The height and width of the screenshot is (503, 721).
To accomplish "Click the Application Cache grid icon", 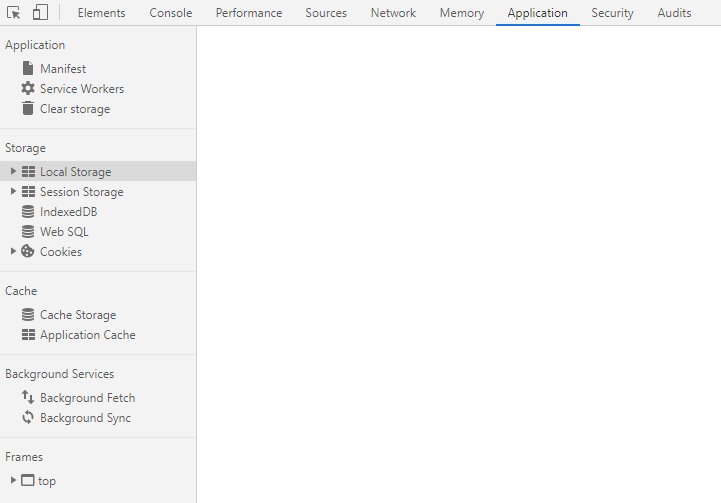I will click(x=29, y=334).
